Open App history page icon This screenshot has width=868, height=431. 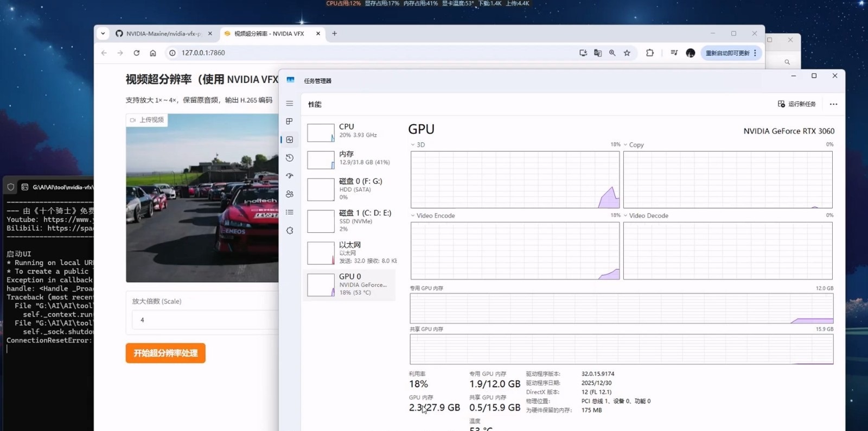point(290,158)
